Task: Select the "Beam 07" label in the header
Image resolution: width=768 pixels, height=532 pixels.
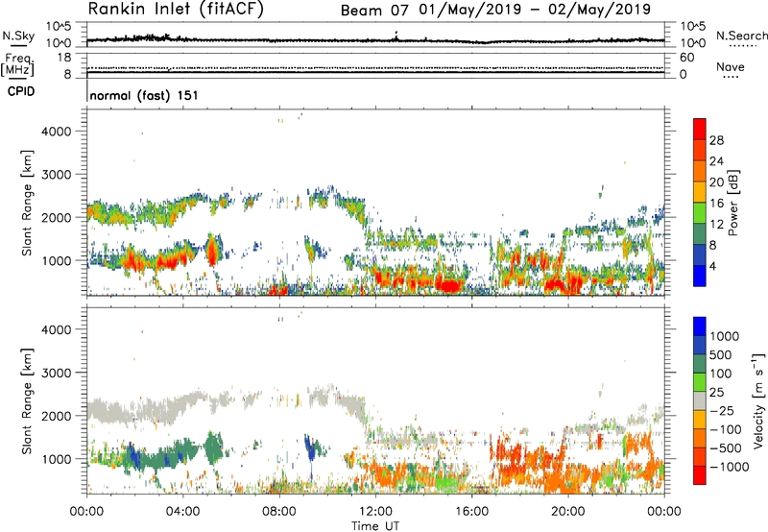Action: coord(374,11)
